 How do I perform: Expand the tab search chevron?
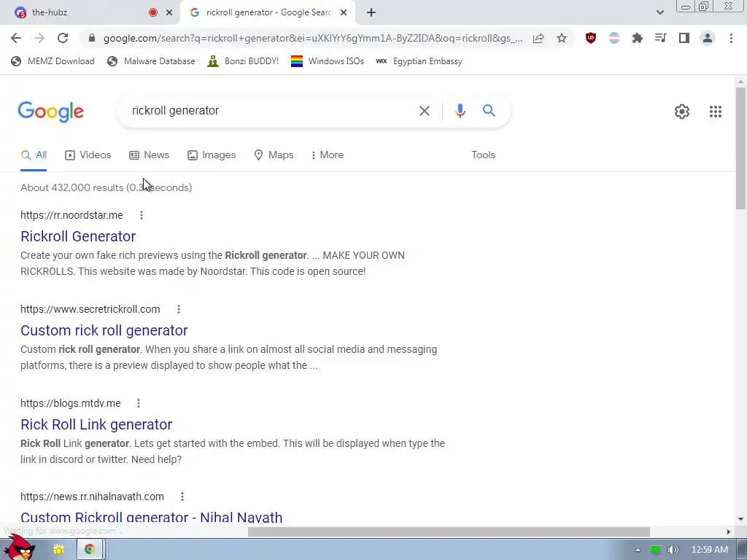[659, 12]
